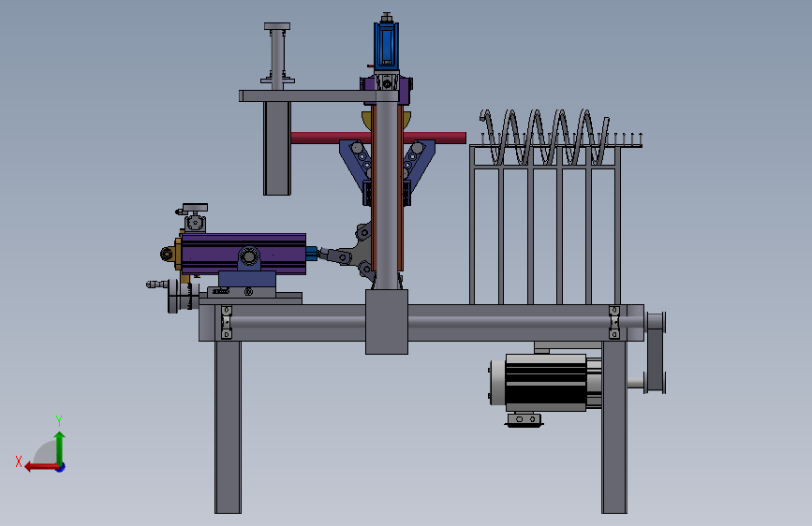Select the belt guard on the right side

656,353
